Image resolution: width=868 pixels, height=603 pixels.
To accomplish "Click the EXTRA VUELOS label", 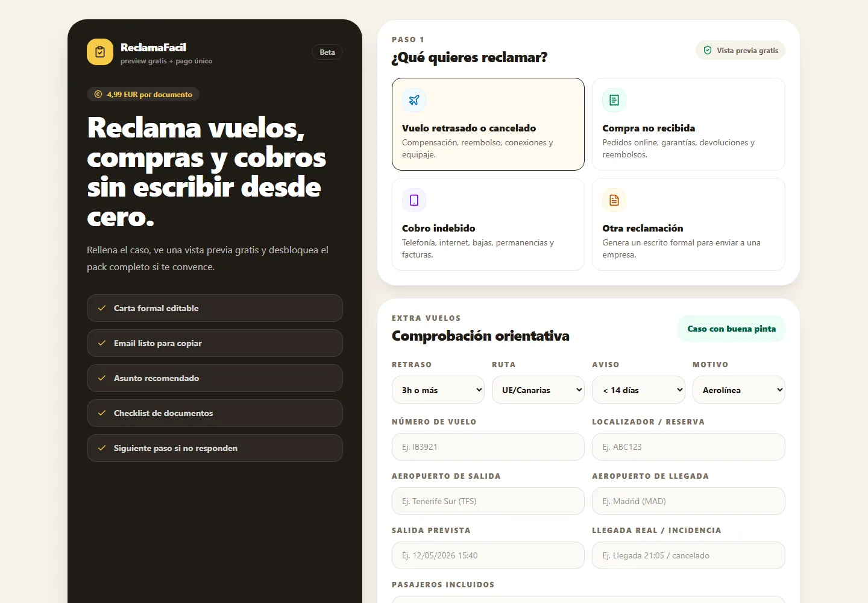I will 426,318.
